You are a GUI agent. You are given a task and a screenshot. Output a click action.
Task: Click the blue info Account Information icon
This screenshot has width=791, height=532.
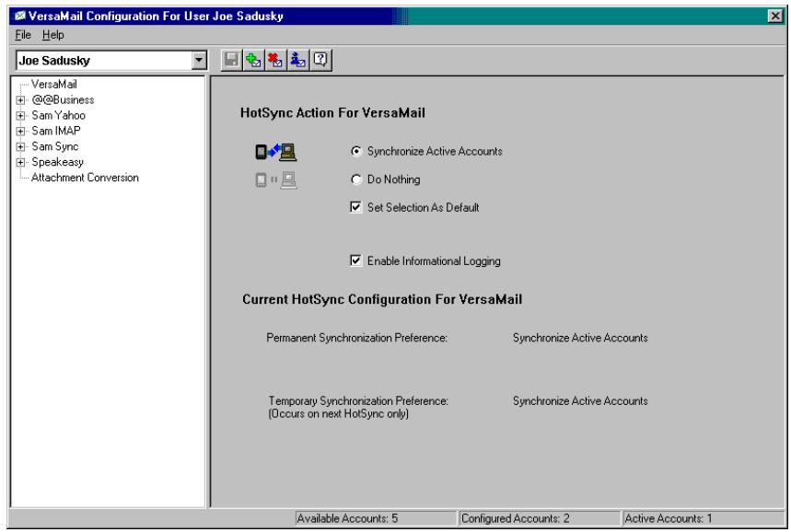point(297,61)
